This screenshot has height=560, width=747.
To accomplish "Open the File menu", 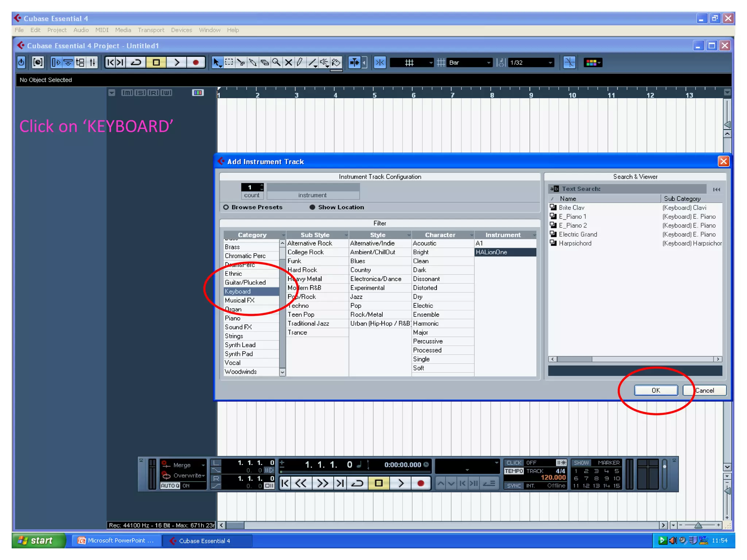I will [19, 30].
